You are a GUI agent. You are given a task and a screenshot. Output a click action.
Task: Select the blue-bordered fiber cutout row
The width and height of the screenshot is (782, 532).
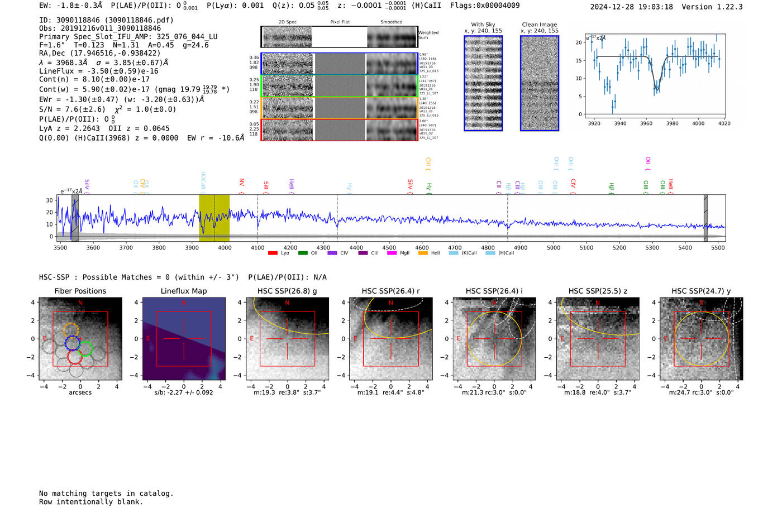[x=339, y=64]
